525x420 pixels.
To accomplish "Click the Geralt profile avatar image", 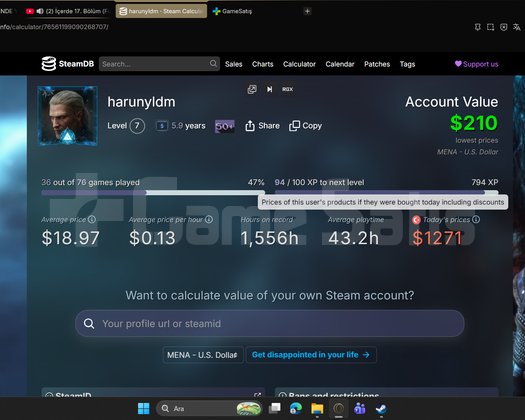I will point(68,116).
